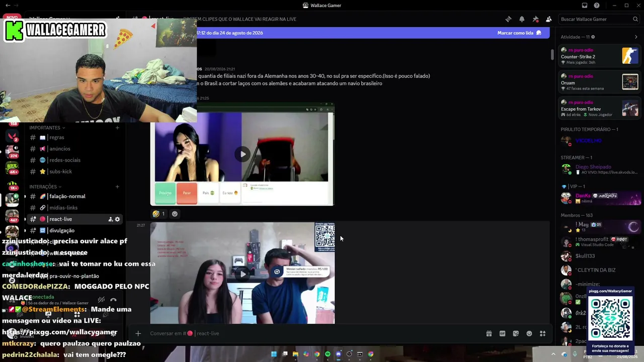Screen dimensions: 644x362
Task: Select the react-live channel
Action: 74,219
